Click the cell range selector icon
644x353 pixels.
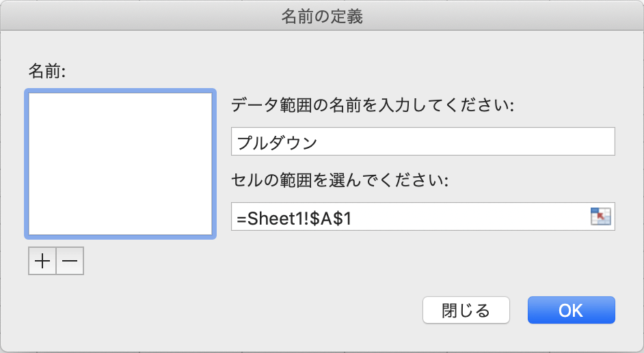click(599, 216)
